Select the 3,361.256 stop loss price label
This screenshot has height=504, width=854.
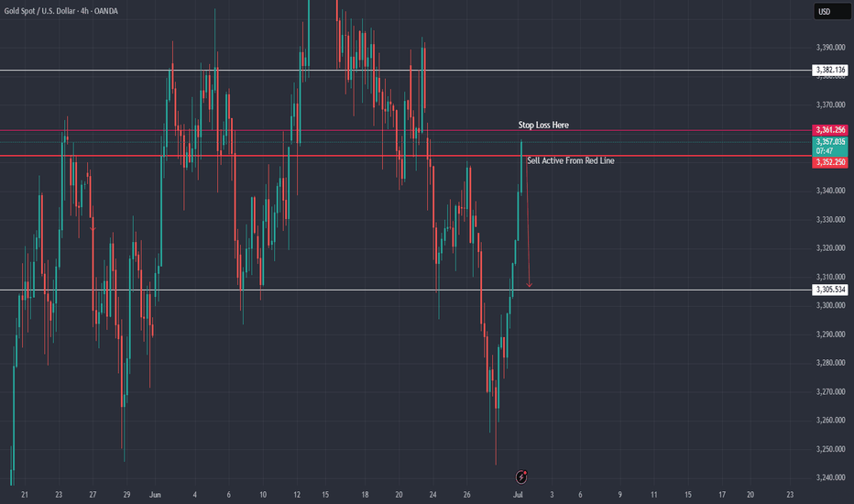(x=830, y=130)
